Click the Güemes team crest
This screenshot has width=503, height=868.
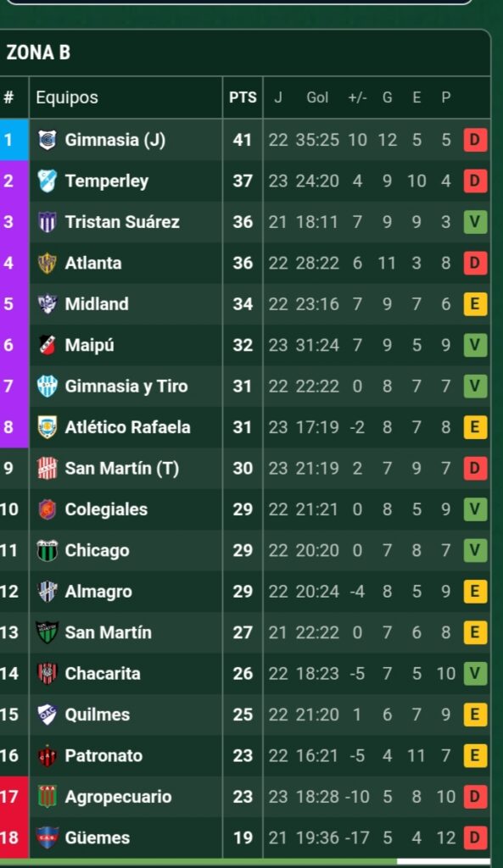(x=48, y=837)
